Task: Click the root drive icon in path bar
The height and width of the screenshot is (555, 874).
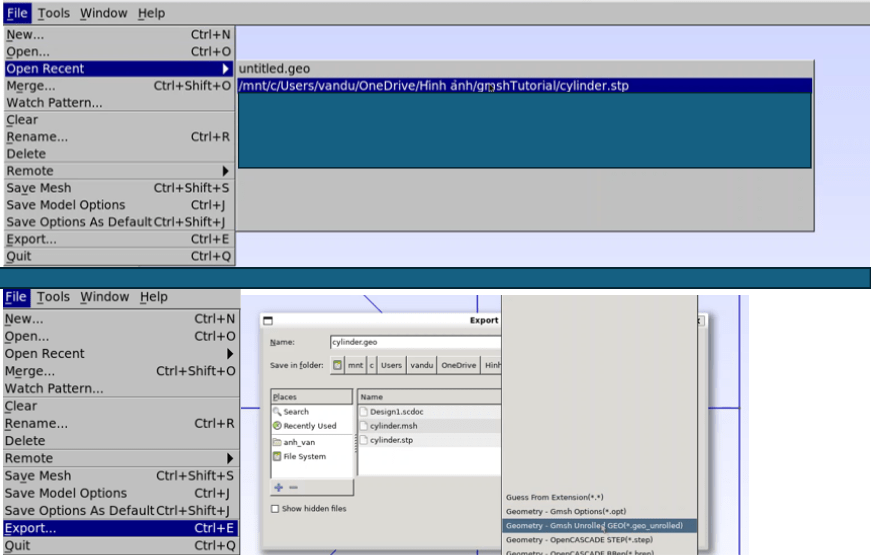Action: pyautogui.click(x=337, y=366)
